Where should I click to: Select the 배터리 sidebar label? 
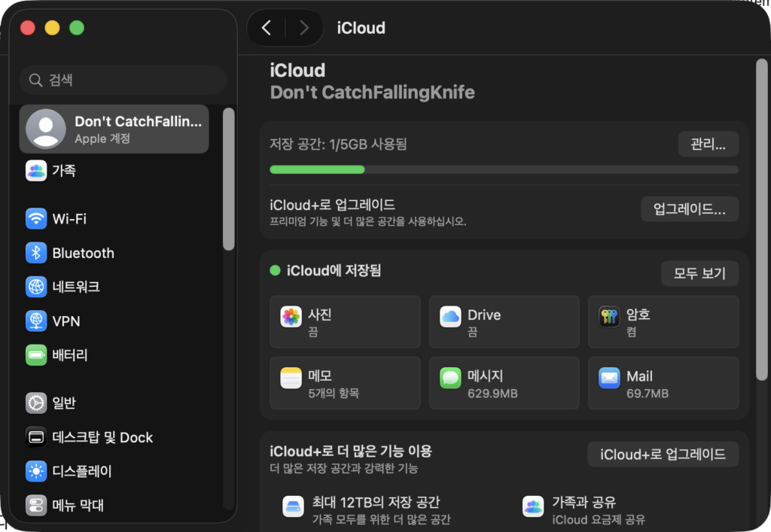pyautogui.click(x=70, y=355)
